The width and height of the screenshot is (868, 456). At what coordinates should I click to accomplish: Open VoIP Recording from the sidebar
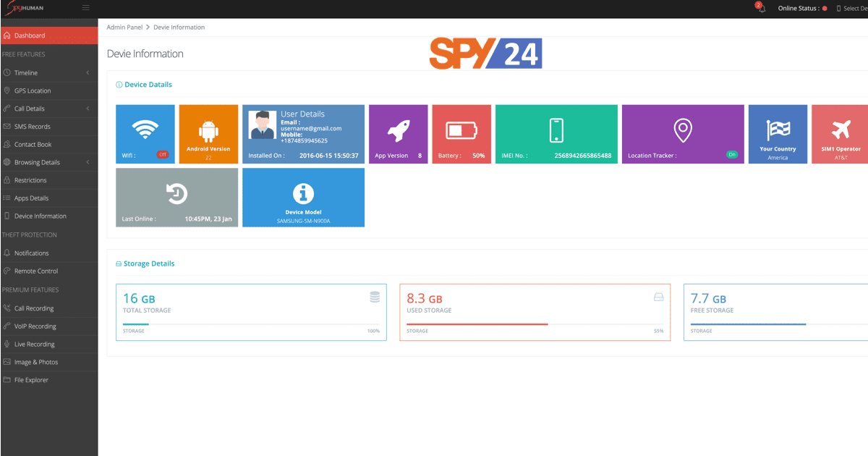[48, 326]
